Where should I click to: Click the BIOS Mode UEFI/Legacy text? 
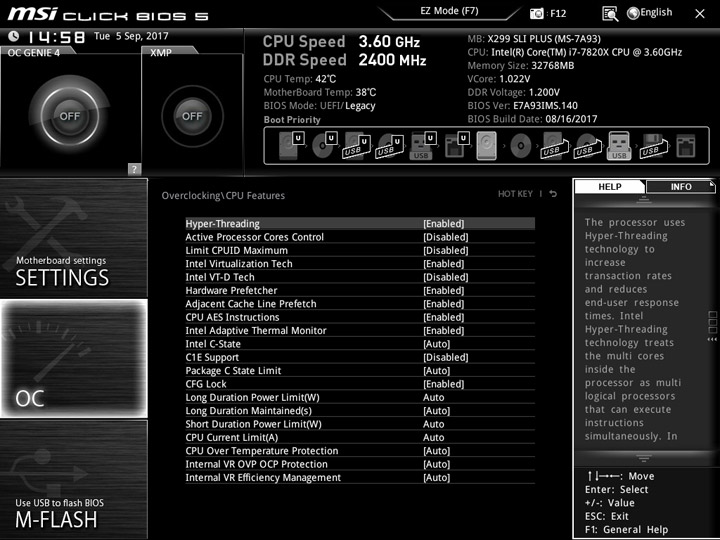[320, 106]
